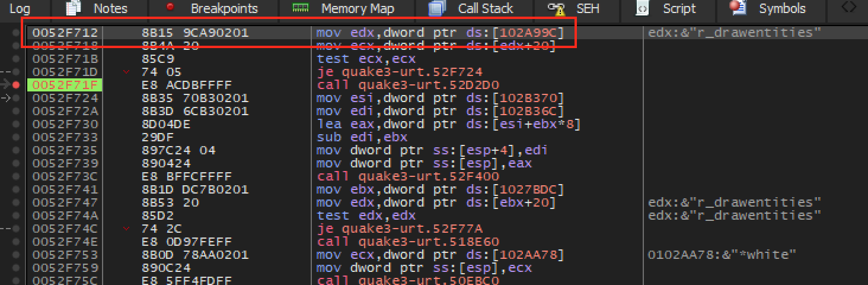Click the Symbols red ball icon
868x285 pixels.
tap(738, 8)
